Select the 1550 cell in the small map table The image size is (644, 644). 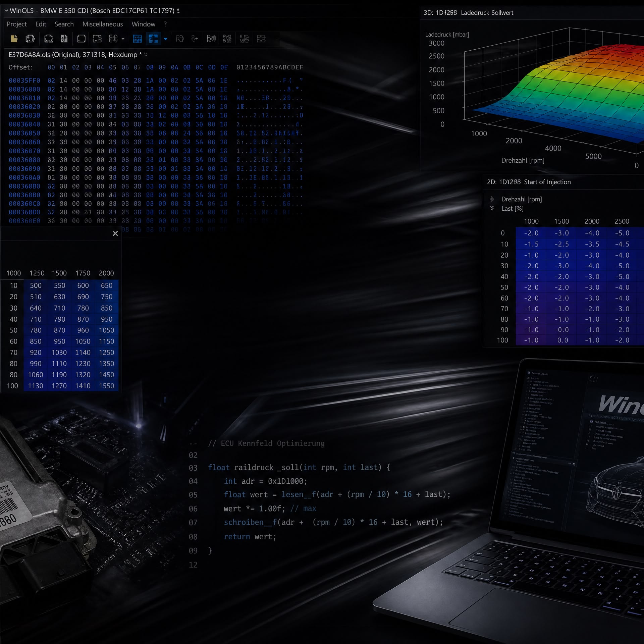[x=107, y=386]
